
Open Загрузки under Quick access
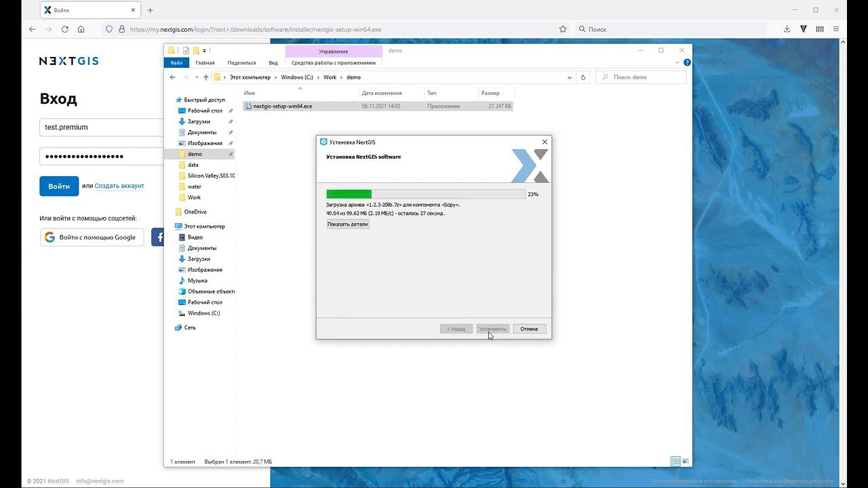(199, 121)
